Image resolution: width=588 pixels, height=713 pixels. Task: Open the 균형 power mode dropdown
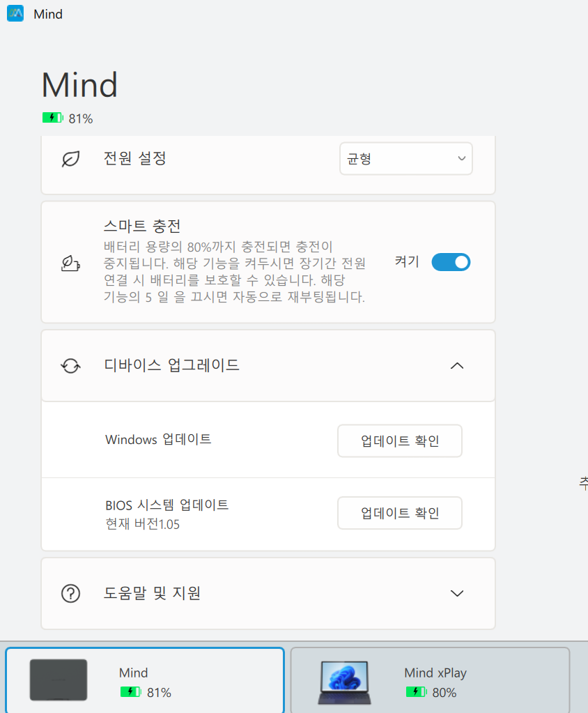point(405,159)
